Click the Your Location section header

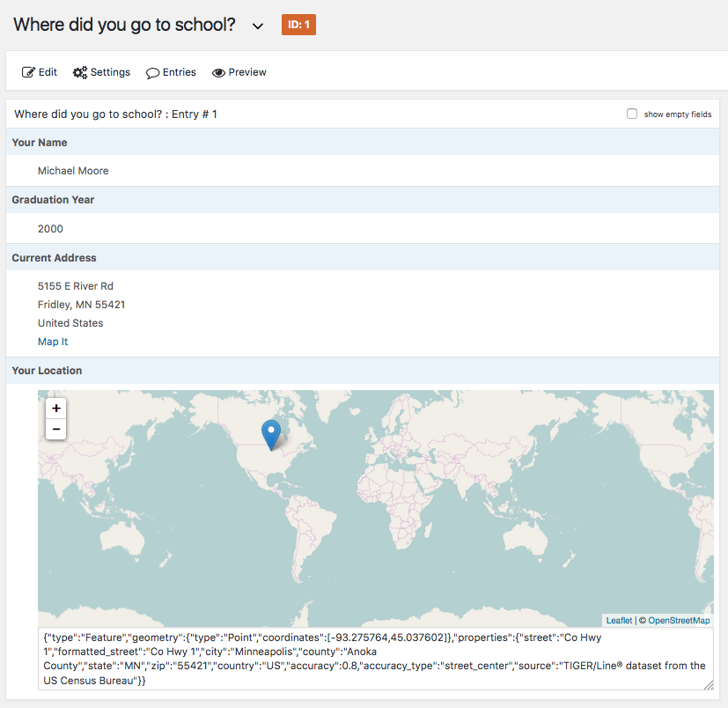[x=47, y=371]
